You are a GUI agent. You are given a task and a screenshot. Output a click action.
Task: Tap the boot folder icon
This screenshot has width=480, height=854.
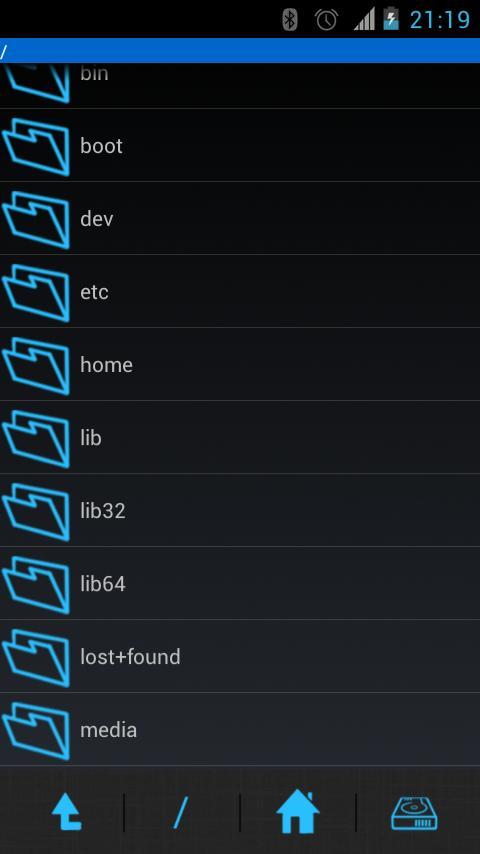[x=37, y=147]
